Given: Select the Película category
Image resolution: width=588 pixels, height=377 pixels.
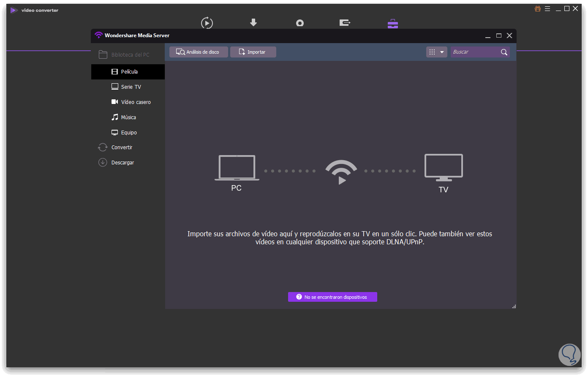Looking at the screenshot, I should coord(128,72).
